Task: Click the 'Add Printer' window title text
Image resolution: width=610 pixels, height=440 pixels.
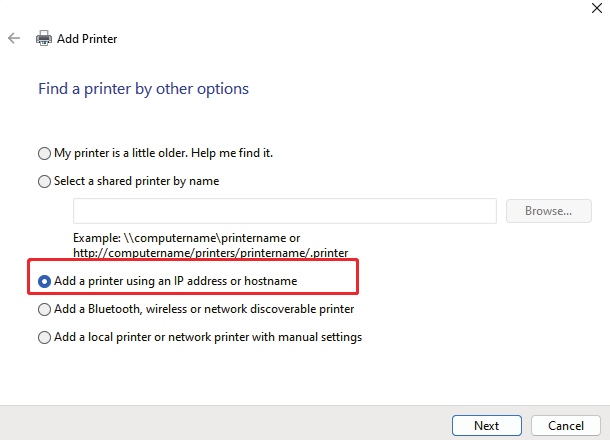Action: tap(87, 38)
